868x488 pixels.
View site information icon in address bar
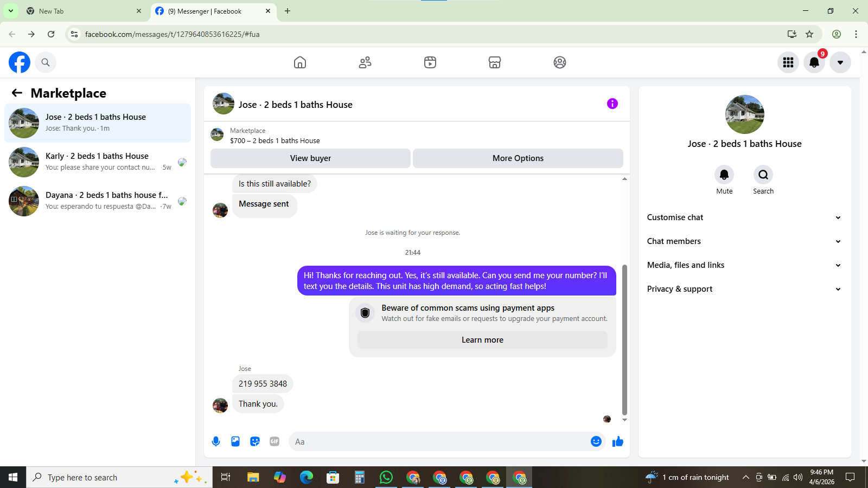tap(74, 34)
